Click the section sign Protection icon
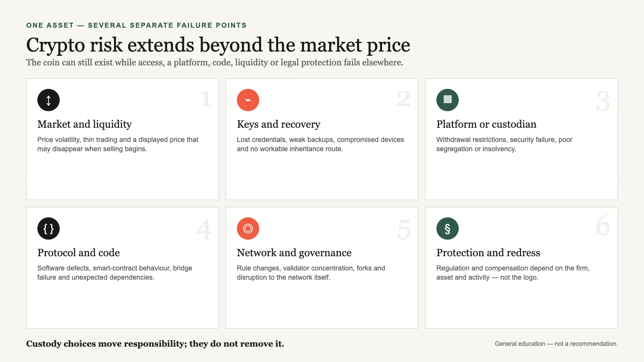This screenshot has width=644, height=362. tap(448, 229)
